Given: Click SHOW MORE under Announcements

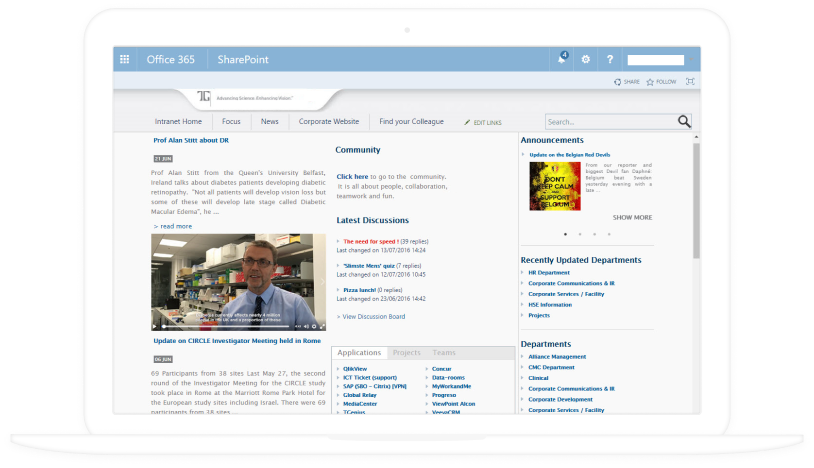Looking at the screenshot, I should (632, 217).
